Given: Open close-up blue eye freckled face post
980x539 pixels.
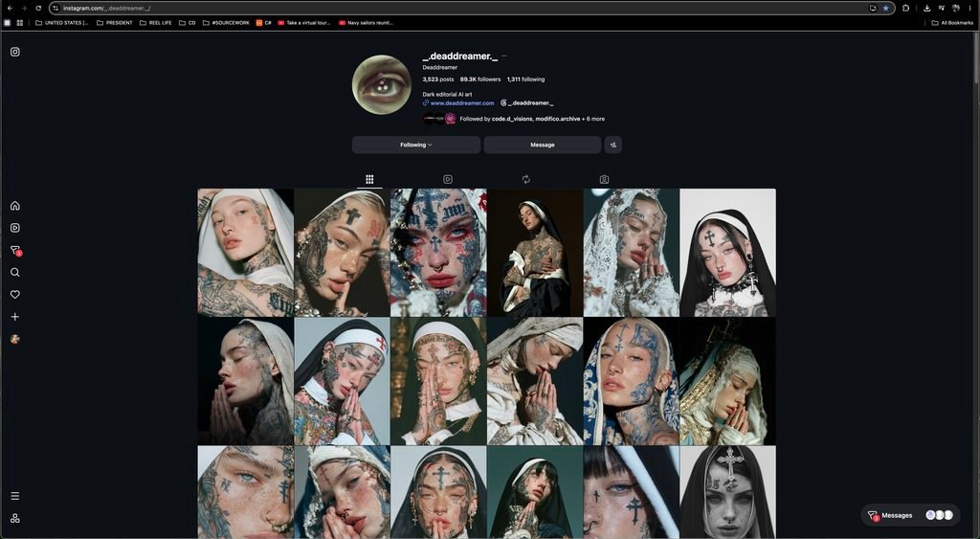Looking at the screenshot, I should (x=246, y=492).
